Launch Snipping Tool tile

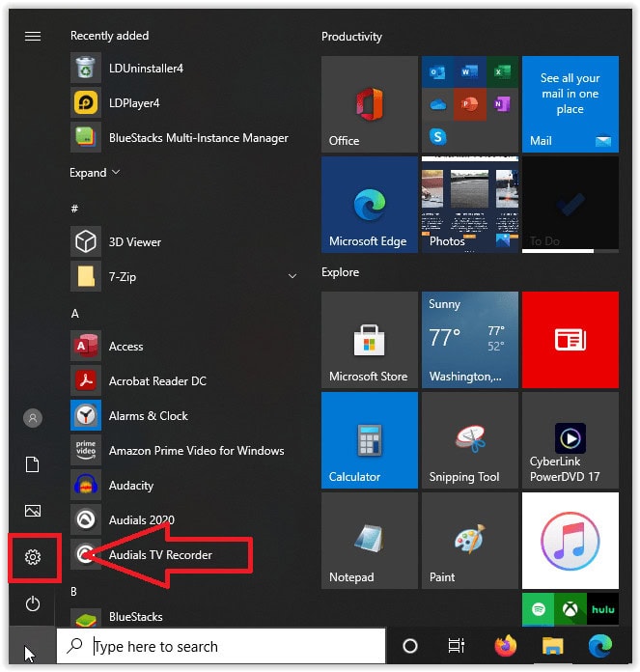coord(469,439)
